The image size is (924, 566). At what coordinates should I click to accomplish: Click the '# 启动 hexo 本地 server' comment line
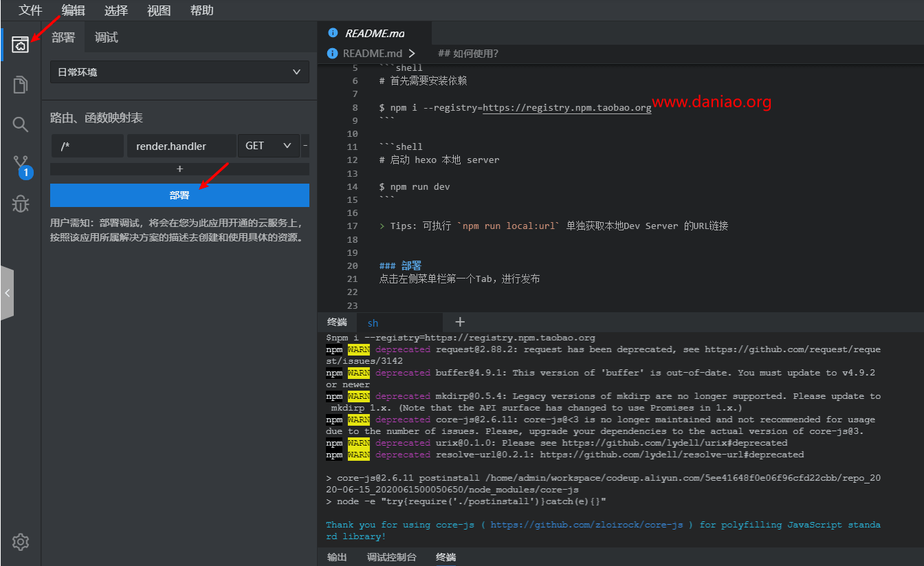439,160
